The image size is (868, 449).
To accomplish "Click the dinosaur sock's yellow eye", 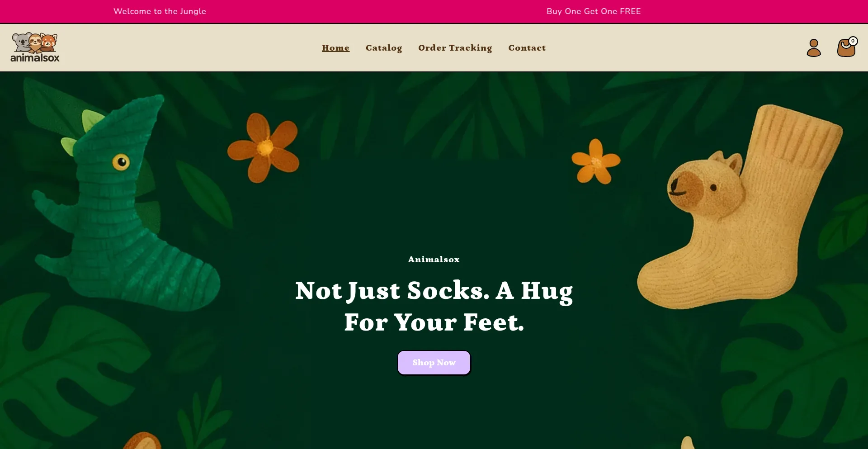I will pyautogui.click(x=121, y=162).
